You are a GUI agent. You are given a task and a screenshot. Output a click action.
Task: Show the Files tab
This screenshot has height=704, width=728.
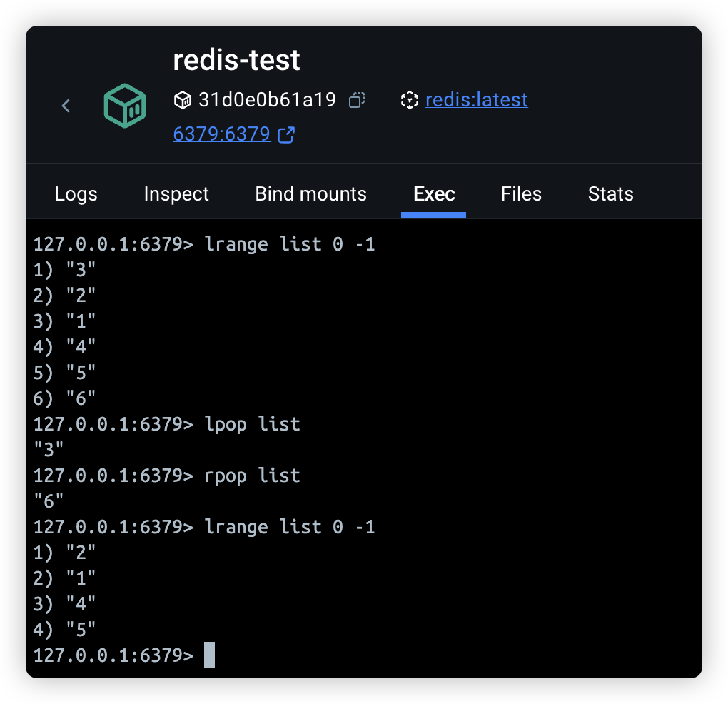coord(521,193)
